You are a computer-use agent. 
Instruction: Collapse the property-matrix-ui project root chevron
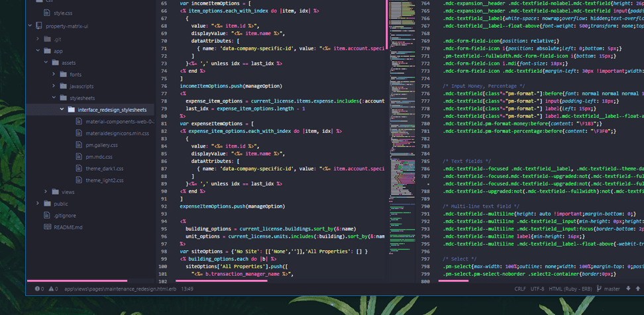[x=30, y=26]
